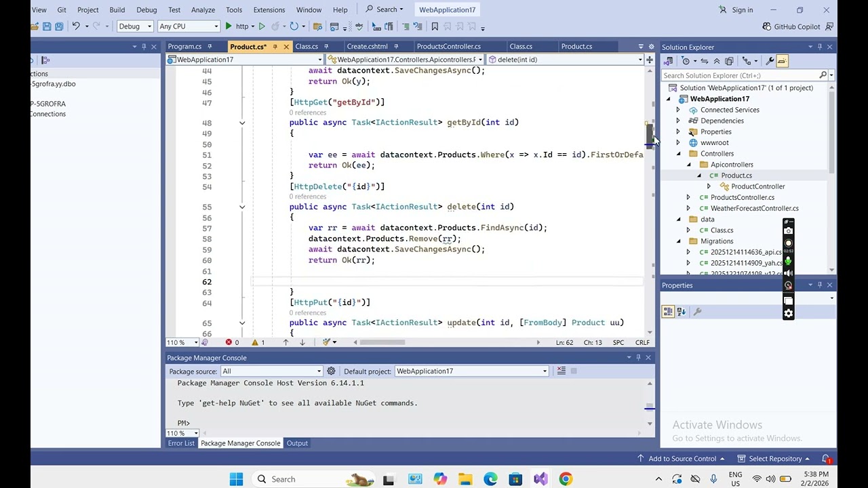Click Show All Files icon in Solution Explorer
This screenshot has height=488, width=868.
tap(729, 61)
